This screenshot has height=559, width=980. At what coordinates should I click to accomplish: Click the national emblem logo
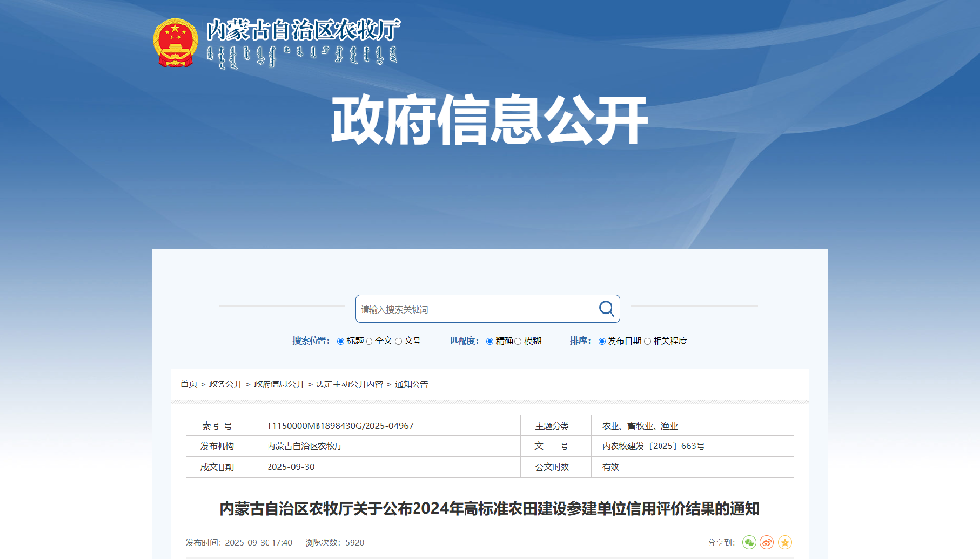coord(175,42)
